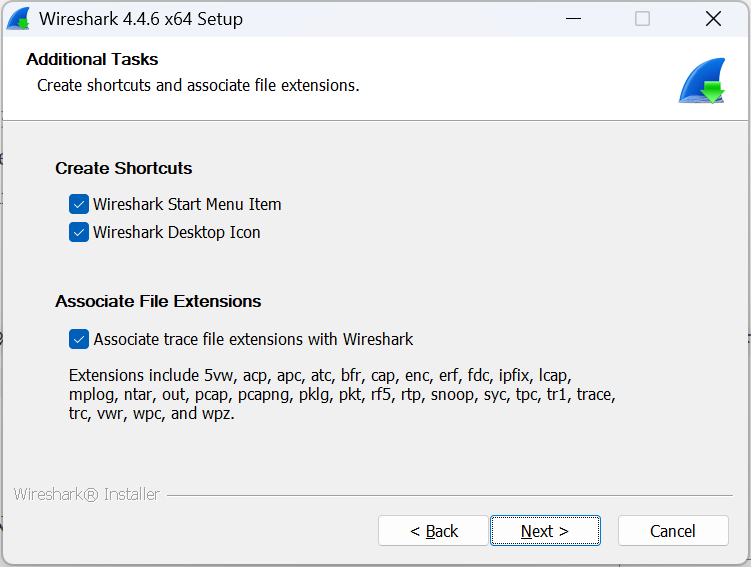Click the Wireshark Start Menu Item label

pos(187,204)
